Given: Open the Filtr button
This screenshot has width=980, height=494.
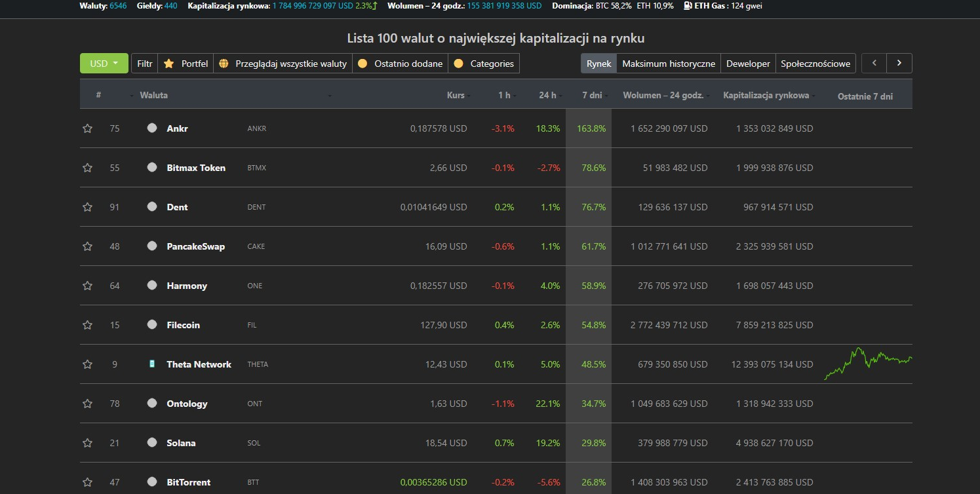Looking at the screenshot, I should click(144, 64).
